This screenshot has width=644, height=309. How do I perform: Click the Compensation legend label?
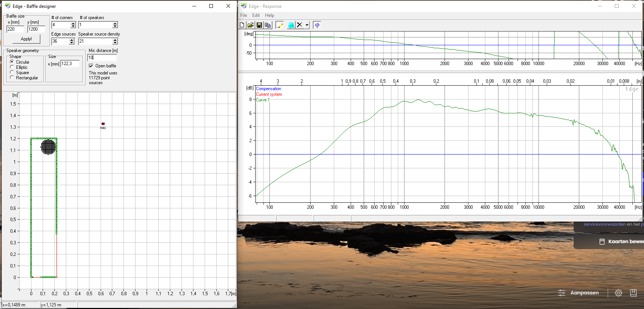point(269,89)
